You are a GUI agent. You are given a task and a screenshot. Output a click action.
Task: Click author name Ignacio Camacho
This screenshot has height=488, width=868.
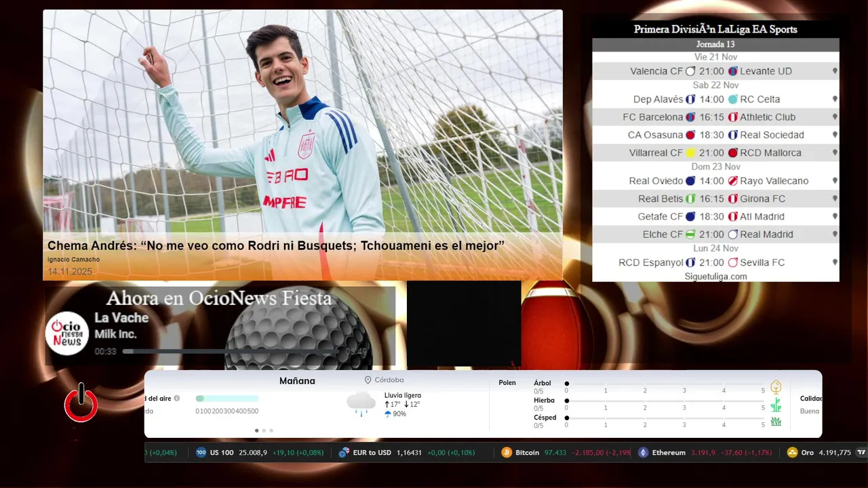[73, 260]
